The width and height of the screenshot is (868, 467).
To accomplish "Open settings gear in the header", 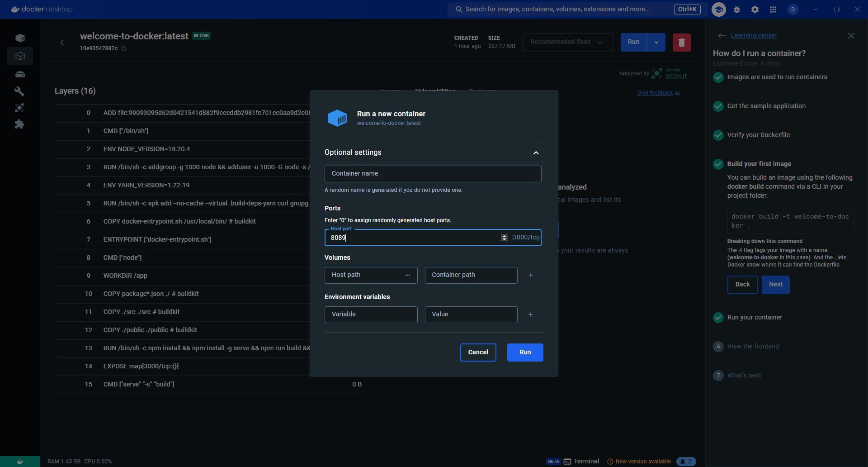I will (755, 9).
